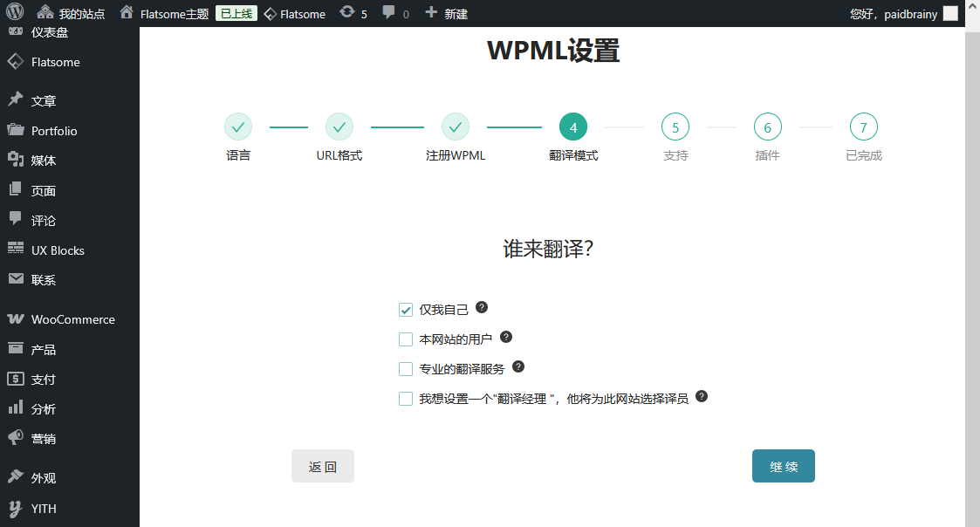Click the 继续 continue button
The width and height of the screenshot is (980, 527).
pyautogui.click(x=783, y=466)
